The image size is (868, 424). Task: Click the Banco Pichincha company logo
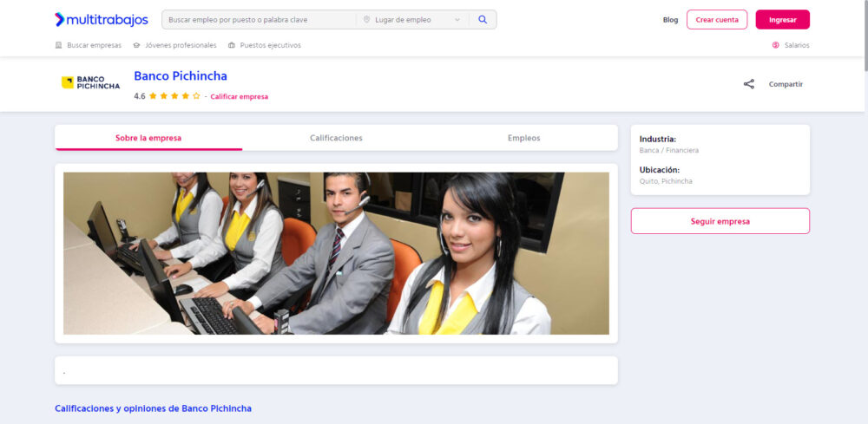coord(90,83)
